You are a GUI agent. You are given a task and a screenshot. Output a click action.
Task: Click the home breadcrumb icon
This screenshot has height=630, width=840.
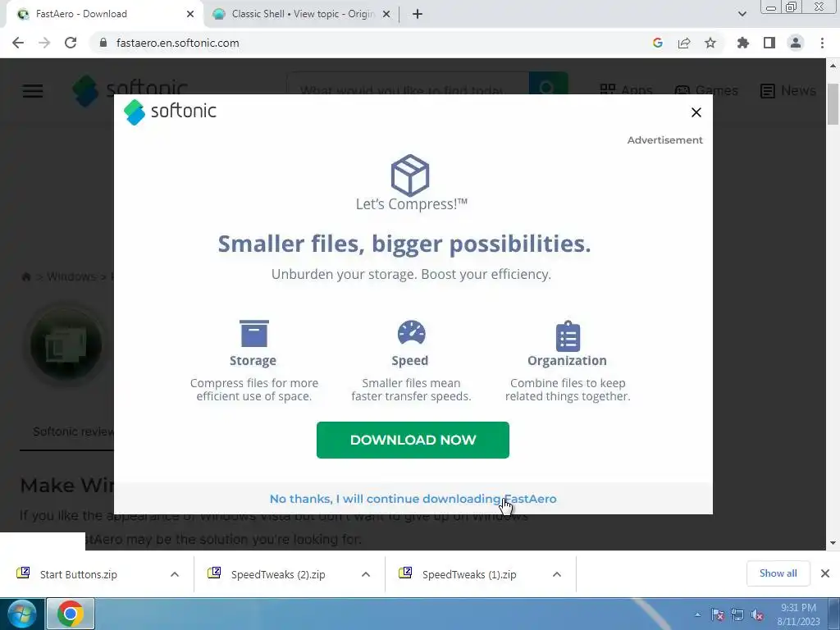[x=25, y=276]
